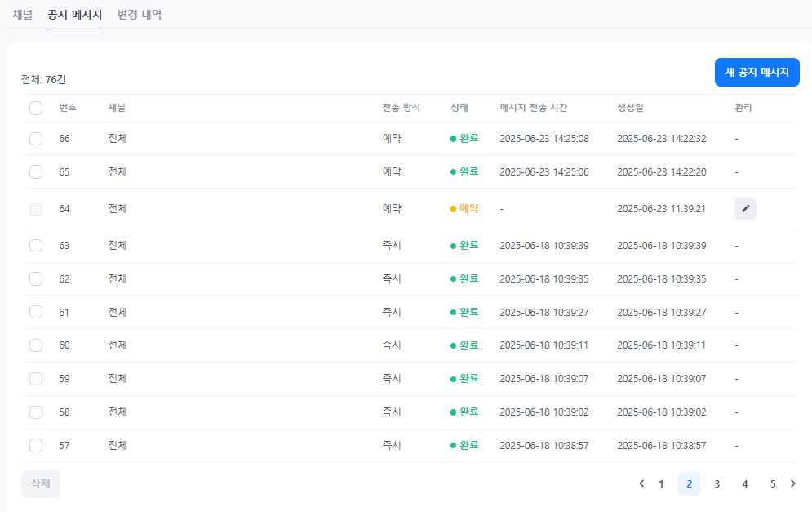Image resolution: width=812 pixels, height=512 pixels.
Task: Go to previous page using left chevron
Action: point(641,483)
